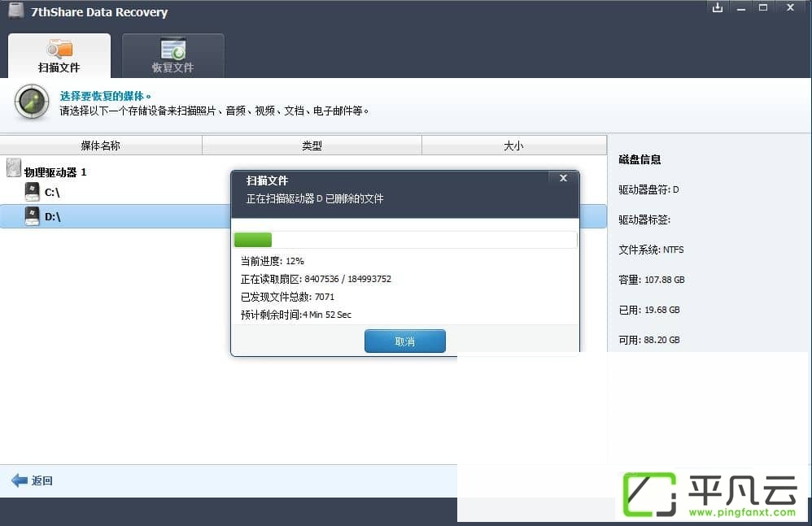Close the 扫描文件 progress dialog
The image size is (812, 526).
[563, 178]
